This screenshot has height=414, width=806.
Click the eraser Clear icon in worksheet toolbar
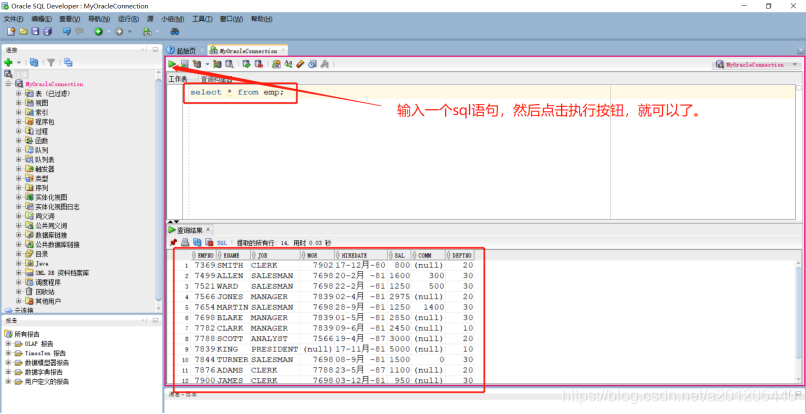pos(300,64)
